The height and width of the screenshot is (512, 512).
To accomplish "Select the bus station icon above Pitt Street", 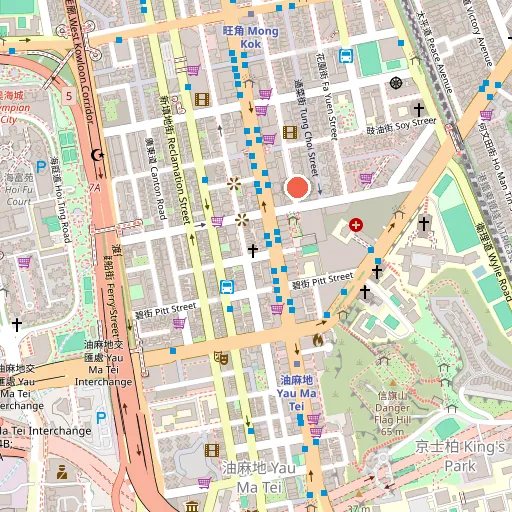I will click(227, 287).
